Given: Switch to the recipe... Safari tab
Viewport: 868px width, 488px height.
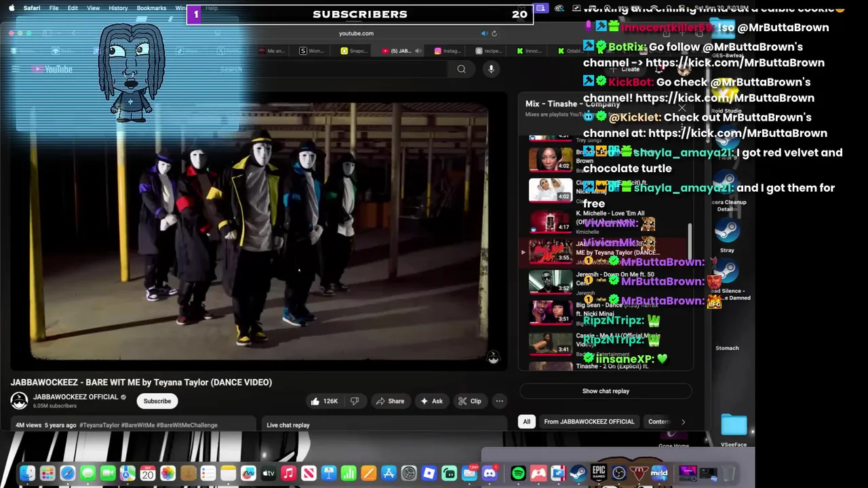Looking at the screenshot, I should tap(488, 51).
